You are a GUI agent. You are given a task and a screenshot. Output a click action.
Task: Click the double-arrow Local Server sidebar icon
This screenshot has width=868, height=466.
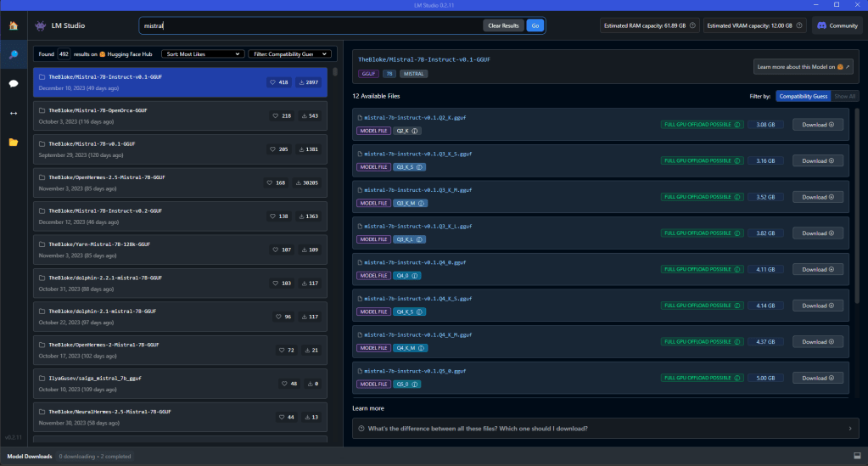[13, 113]
